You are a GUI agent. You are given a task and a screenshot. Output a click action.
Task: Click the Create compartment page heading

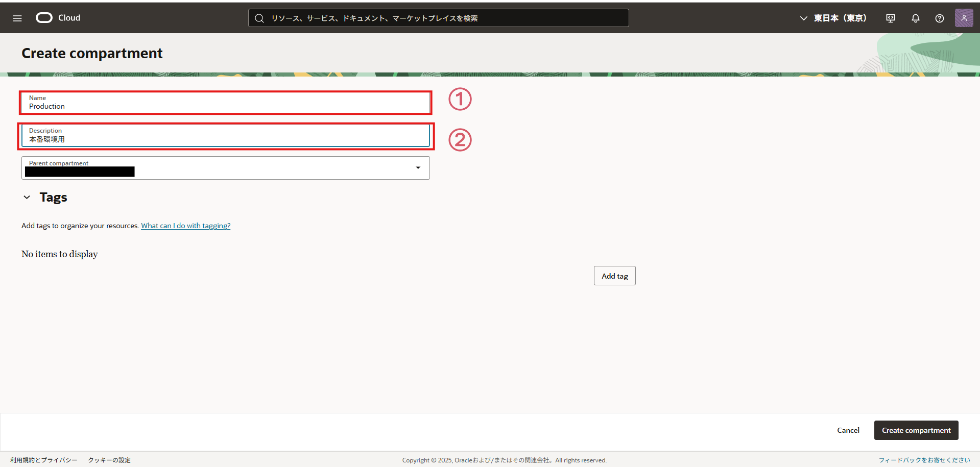92,53
